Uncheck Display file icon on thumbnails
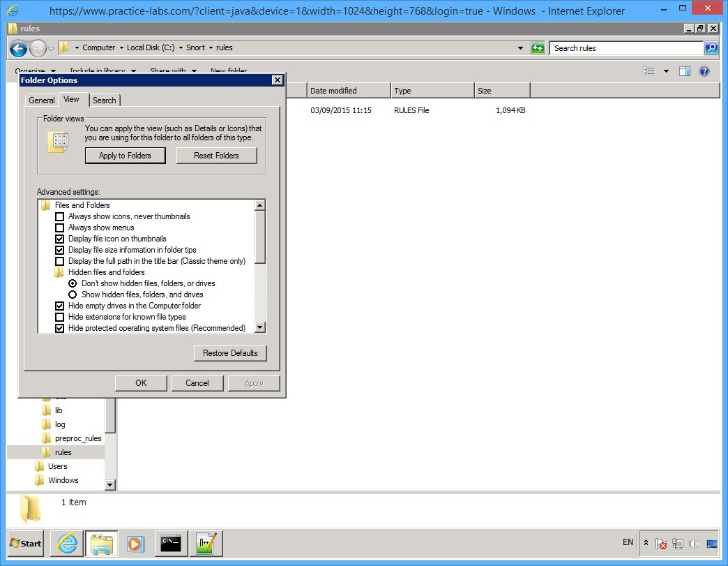728x566 pixels. (x=60, y=239)
